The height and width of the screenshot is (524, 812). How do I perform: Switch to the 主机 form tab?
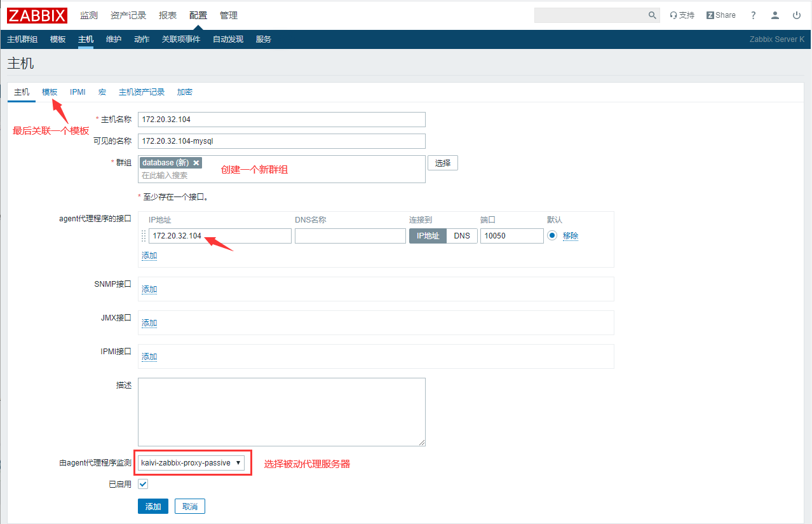[22, 92]
